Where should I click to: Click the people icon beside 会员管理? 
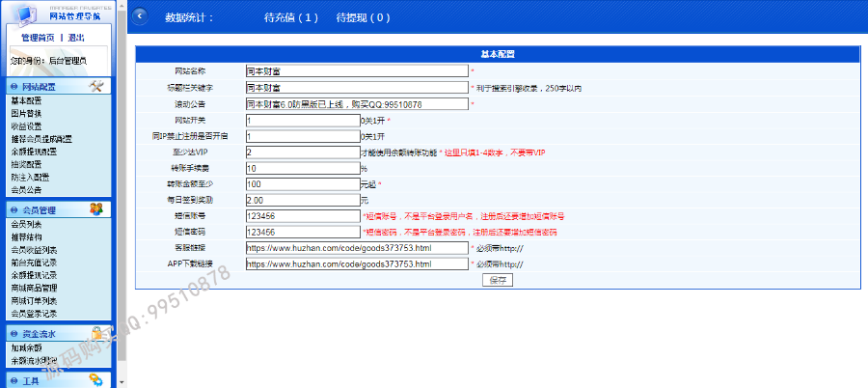96,209
